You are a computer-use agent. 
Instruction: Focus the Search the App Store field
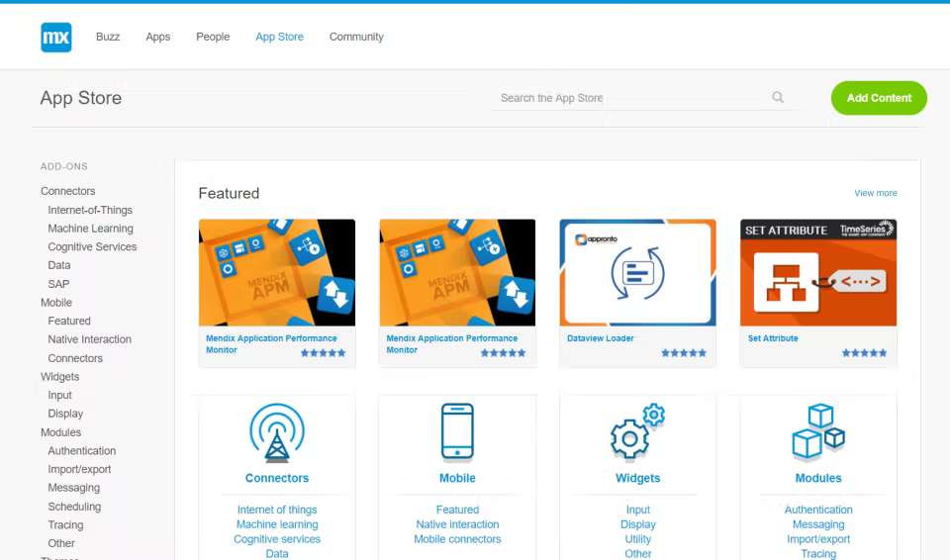coord(630,98)
